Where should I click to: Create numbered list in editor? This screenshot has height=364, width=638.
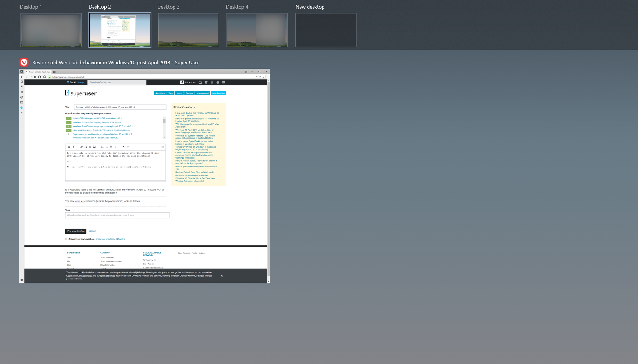click(x=102, y=147)
